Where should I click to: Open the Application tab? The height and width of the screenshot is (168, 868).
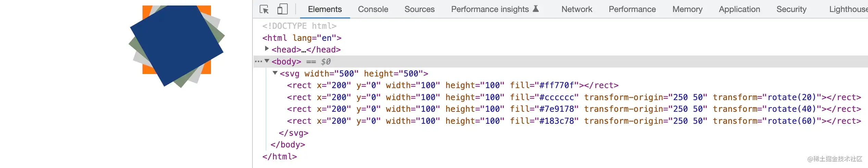pos(739,9)
